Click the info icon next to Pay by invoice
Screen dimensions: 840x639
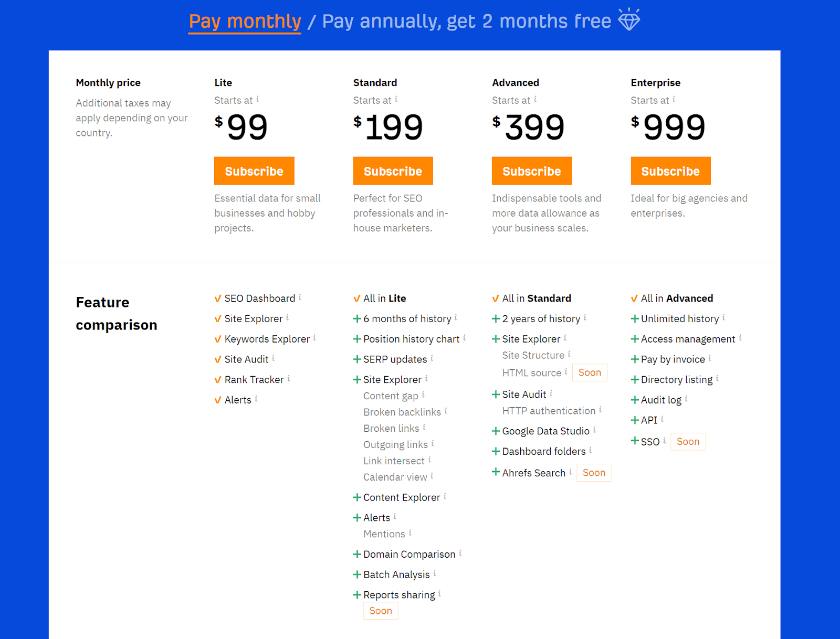pyautogui.click(x=710, y=358)
